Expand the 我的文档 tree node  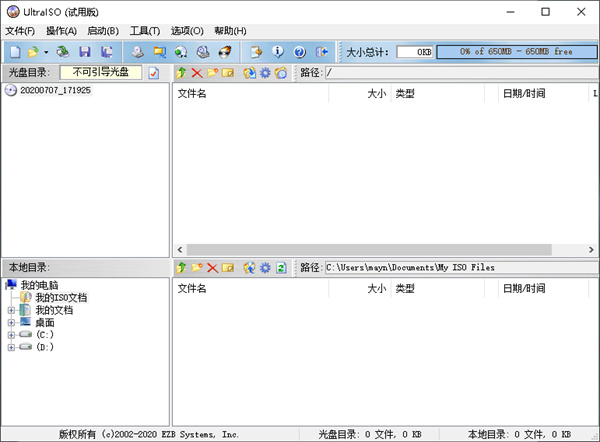[x=11, y=310]
